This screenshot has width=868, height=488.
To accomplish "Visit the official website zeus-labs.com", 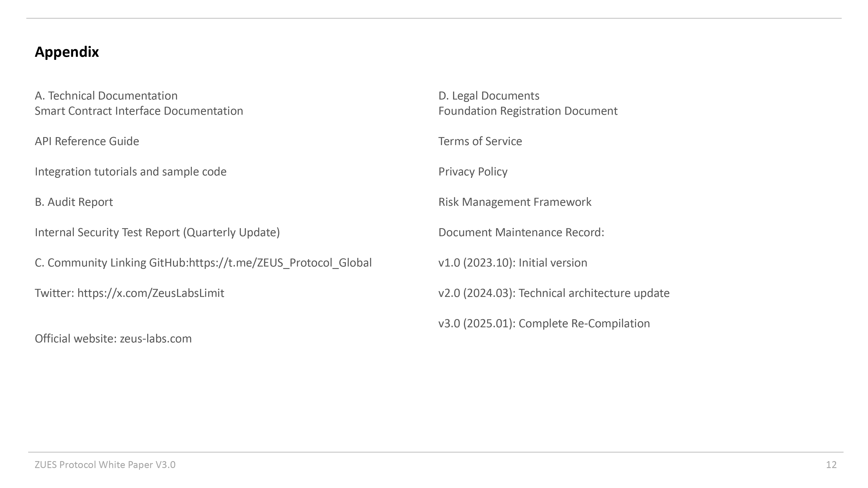I will pos(155,339).
